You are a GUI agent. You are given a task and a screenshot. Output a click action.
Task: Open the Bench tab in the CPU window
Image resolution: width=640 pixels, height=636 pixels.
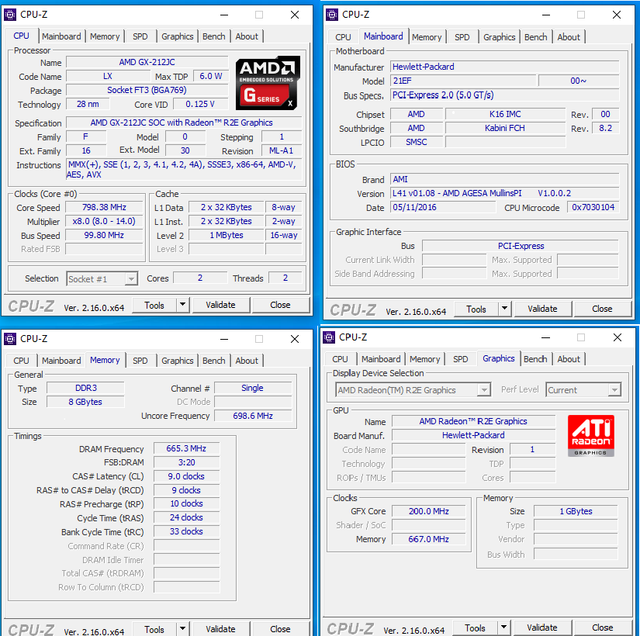[x=214, y=36]
